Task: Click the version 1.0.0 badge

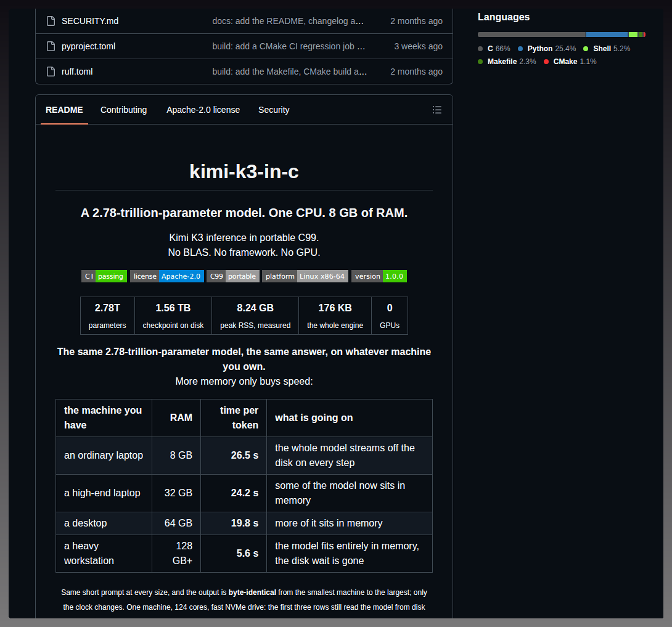Action: point(379,276)
